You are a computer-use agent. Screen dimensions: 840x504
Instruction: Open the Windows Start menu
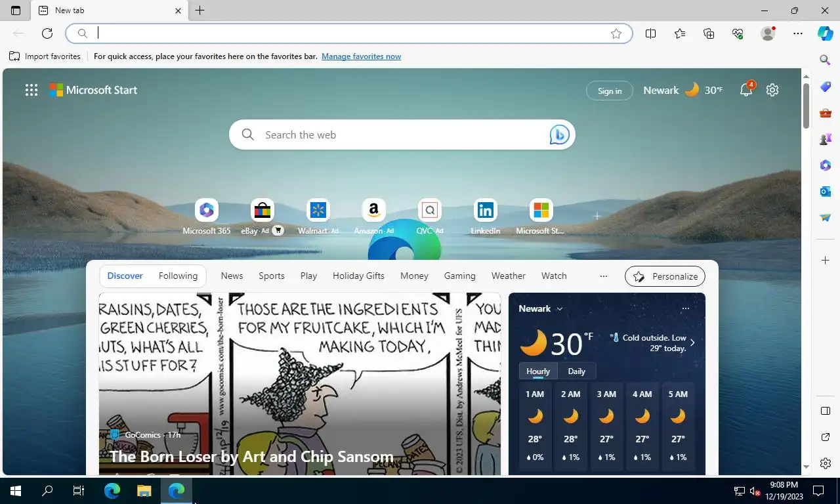click(x=16, y=490)
